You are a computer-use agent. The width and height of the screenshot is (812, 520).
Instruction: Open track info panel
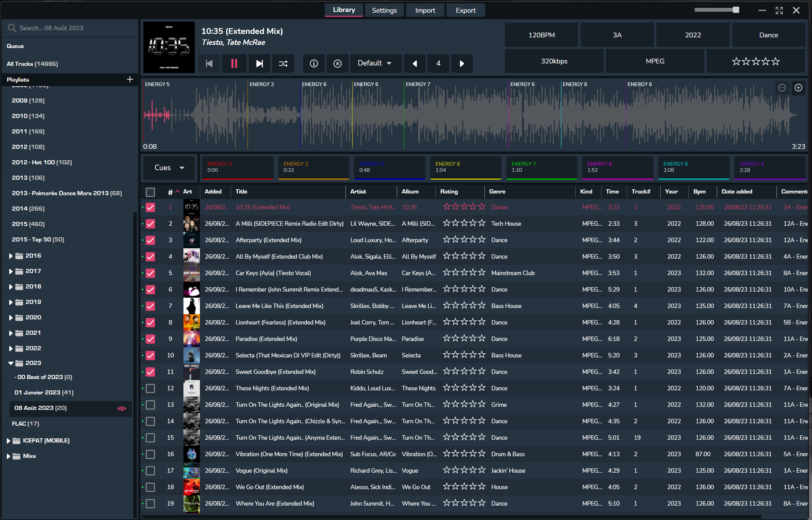click(314, 63)
